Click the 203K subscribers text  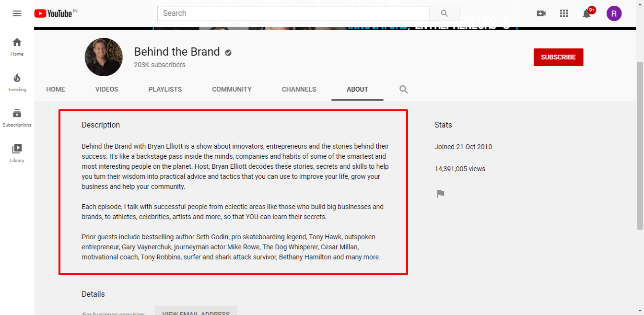coord(160,65)
